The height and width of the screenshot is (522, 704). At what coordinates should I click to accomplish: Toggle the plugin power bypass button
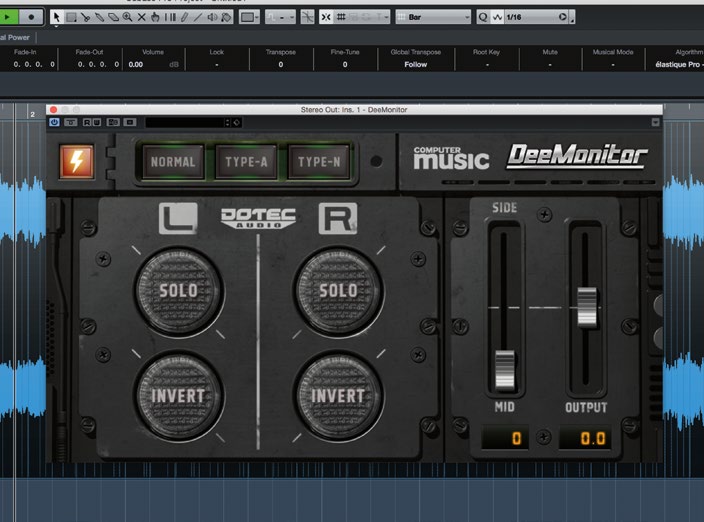[x=54, y=122]
